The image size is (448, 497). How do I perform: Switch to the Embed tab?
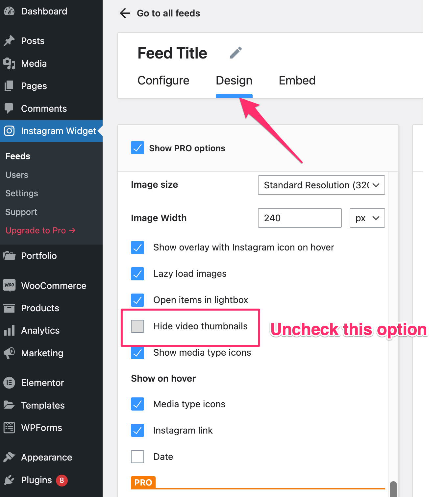297,81
